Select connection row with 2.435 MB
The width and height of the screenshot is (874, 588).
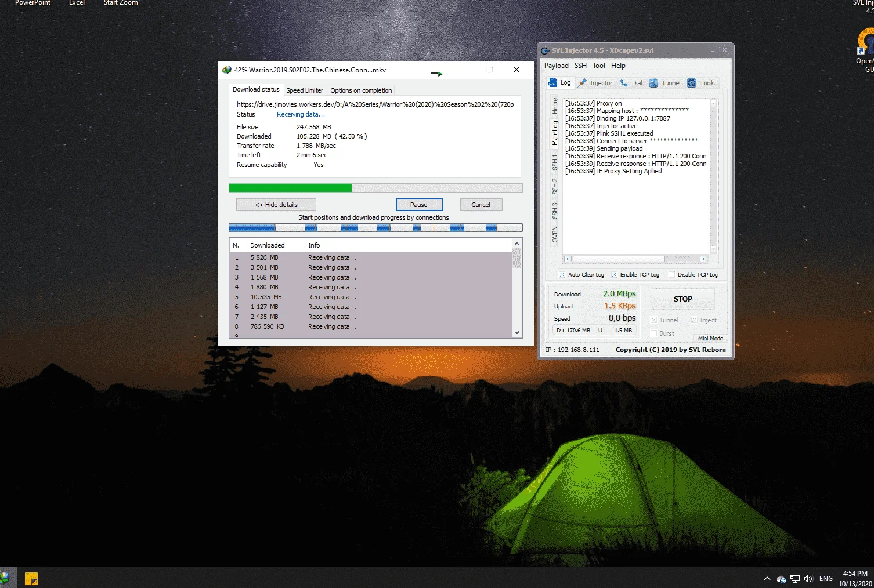click(370, 317)
